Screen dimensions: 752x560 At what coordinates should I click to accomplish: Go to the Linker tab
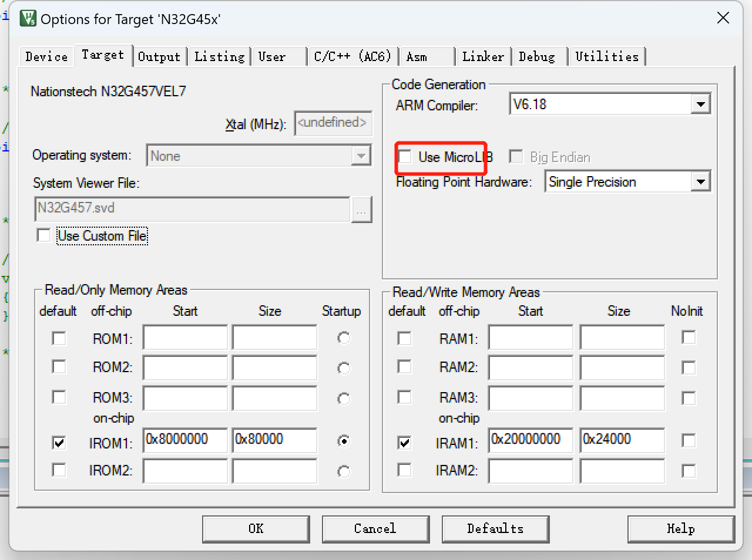click(x=483, y=57)
